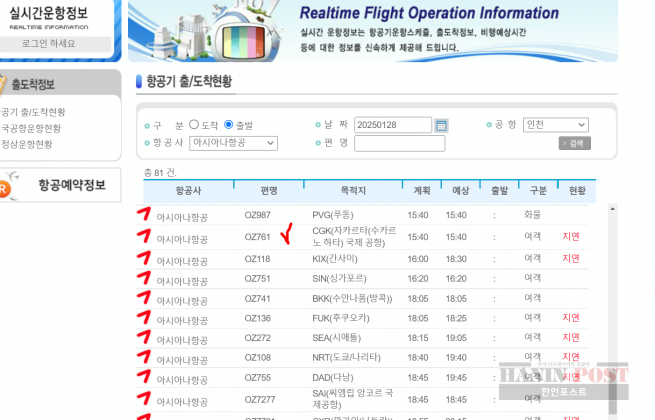Open the calendar date picker icon

tap(442, 125)
